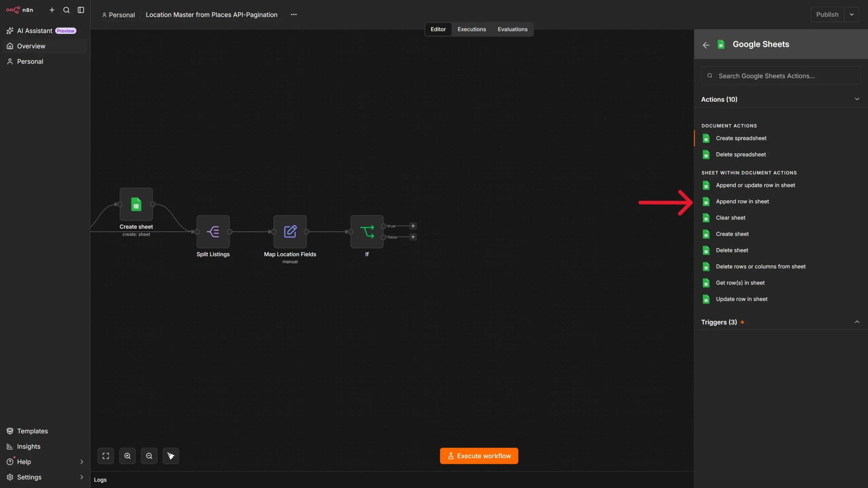Click the Publish button
The width and height of the screenshot is (868, 488).
tap(827, 15)
